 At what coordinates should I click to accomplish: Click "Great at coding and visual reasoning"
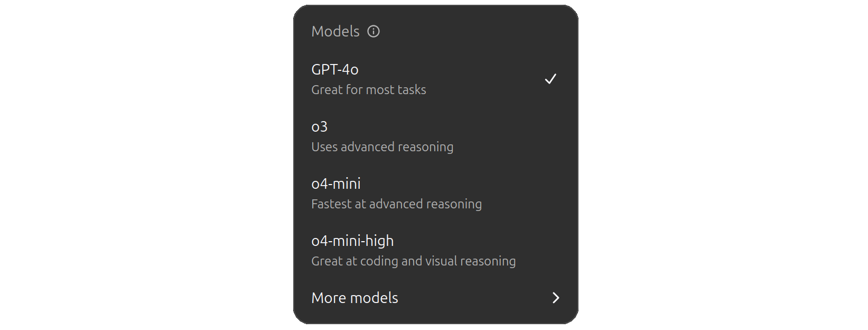[414, 261]
